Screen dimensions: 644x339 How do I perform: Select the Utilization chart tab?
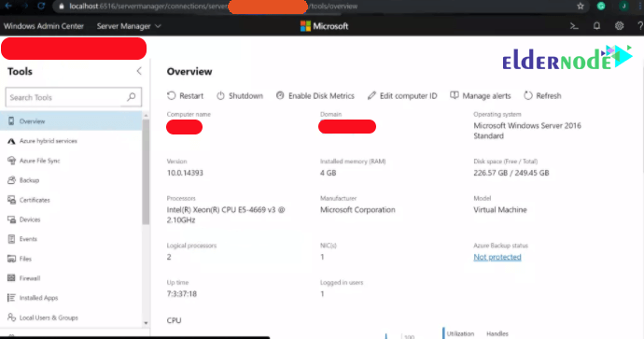[460, 333]
